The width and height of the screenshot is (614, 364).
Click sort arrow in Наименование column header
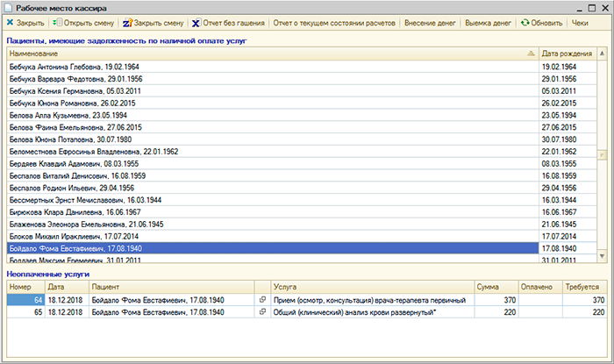531,54
